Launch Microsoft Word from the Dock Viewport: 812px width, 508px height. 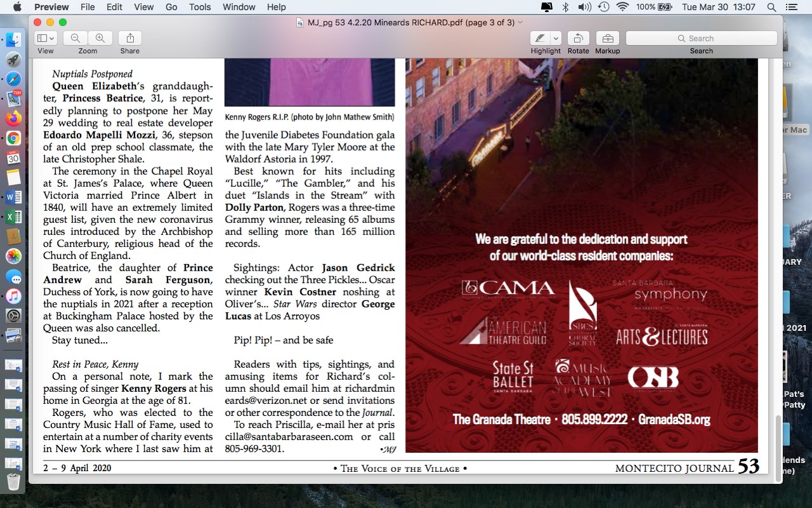coord(13,197)
